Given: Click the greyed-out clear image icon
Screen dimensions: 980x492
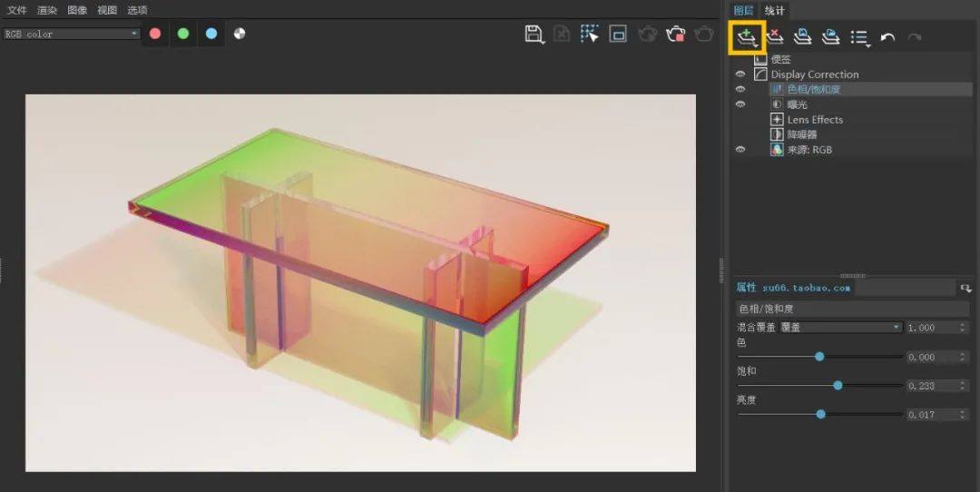Looking at the screenshot, I should [562, 34].
